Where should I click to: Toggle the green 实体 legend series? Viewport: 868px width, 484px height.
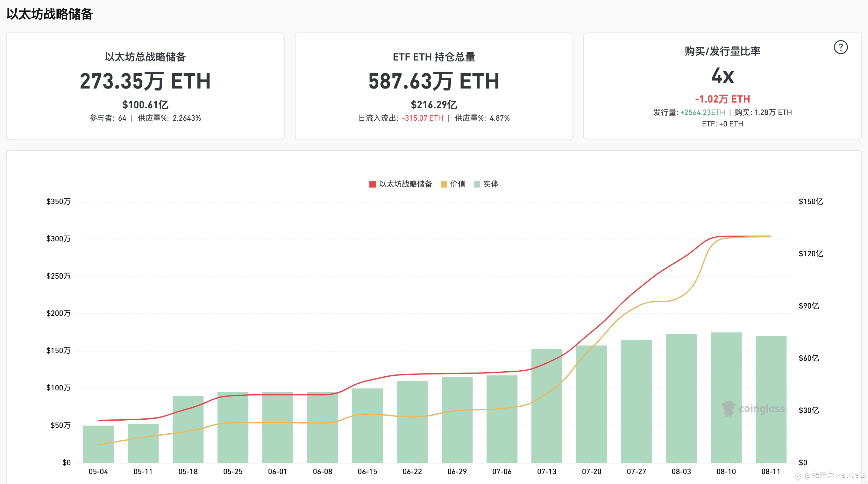point(490,184)
